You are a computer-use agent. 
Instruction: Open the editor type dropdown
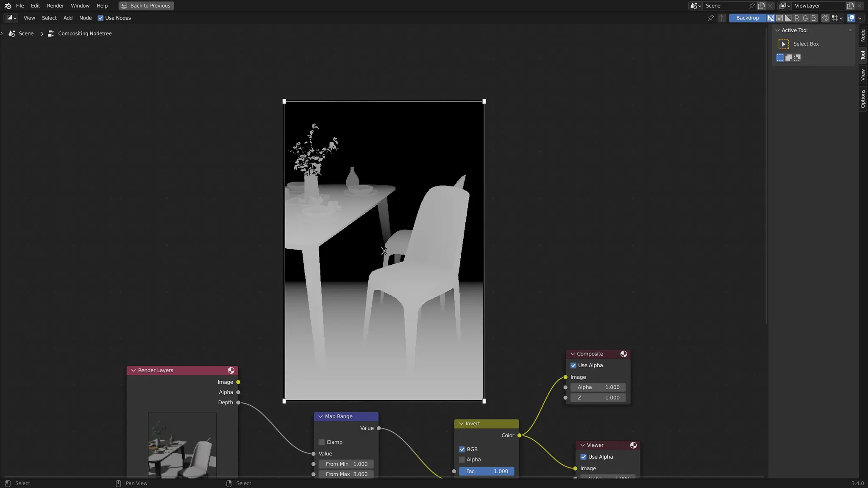point(11,18)
